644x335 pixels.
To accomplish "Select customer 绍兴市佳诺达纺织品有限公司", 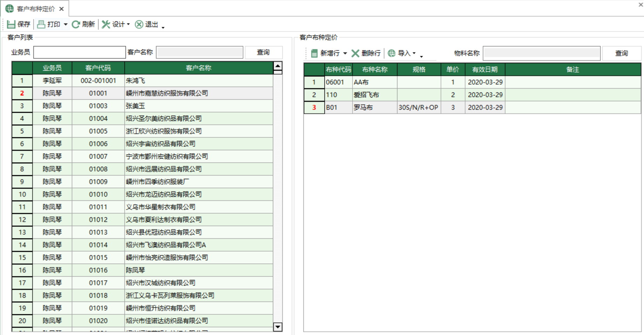I will coord(199,321).
